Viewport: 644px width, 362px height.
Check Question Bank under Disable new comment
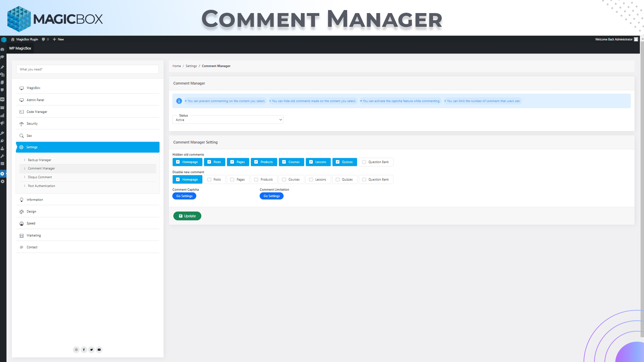pos(364,179)
